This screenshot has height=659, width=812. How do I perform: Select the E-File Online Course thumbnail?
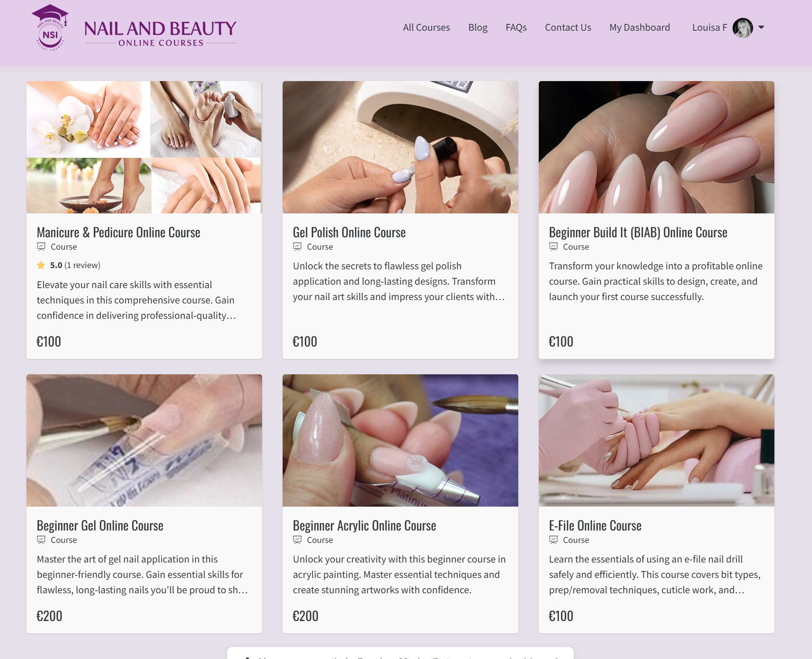click(657, 440)
